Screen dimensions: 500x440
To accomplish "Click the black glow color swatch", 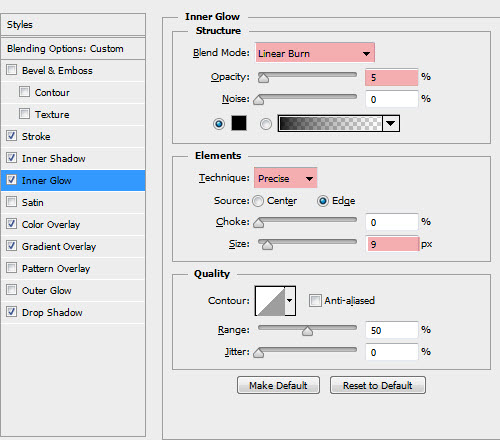I will pyautogui.click(x=239, y=123).
